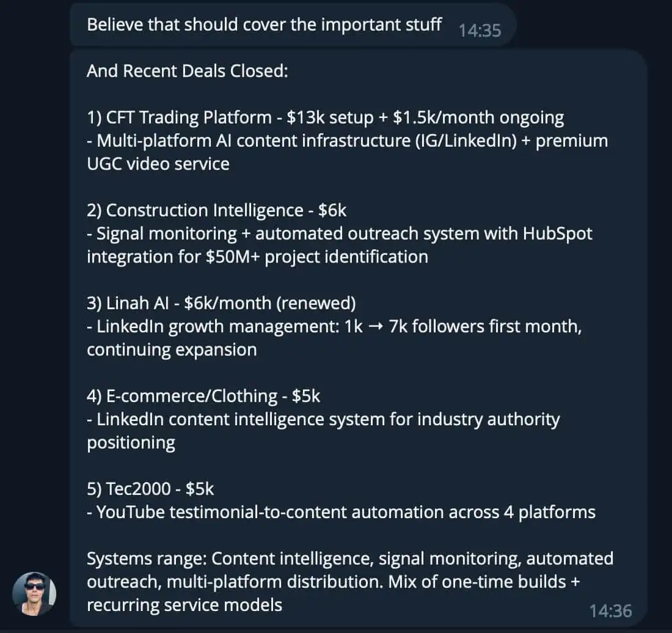
Task: Select the "Linah AI - $6k/month (renewed)" line
Action: pyautogui.click(x=221, y=303)
